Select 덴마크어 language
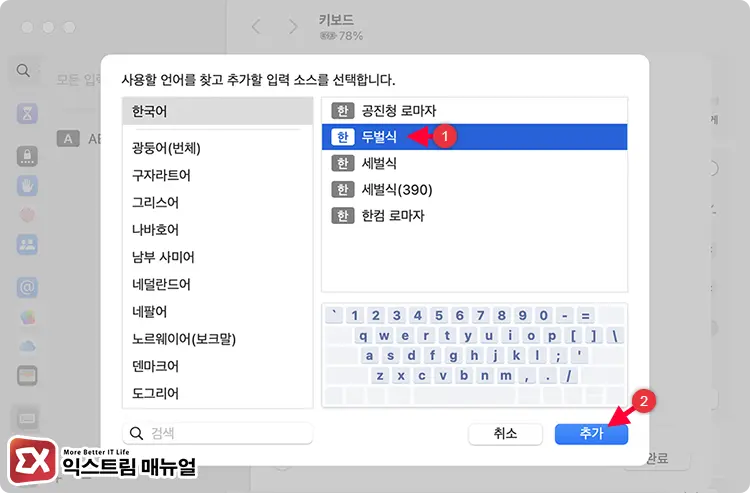The image size is (750, 493). tap(218, 366)
